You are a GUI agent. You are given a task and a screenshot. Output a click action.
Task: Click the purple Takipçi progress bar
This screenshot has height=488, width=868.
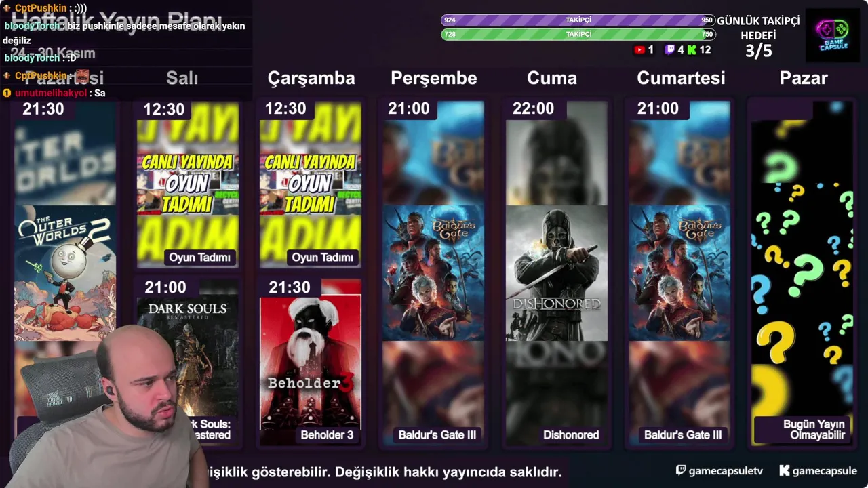(x=578, y=20)
